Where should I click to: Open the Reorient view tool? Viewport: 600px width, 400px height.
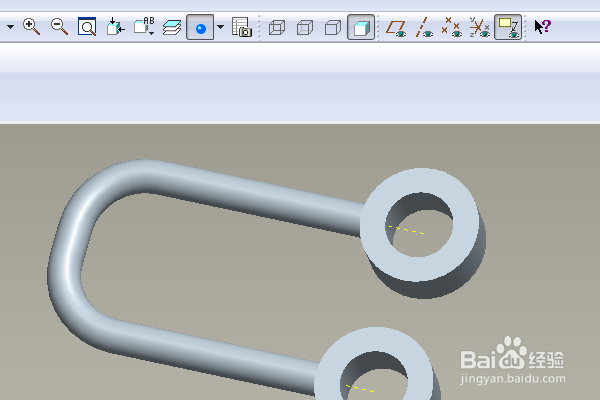click(x=115, y=27)
